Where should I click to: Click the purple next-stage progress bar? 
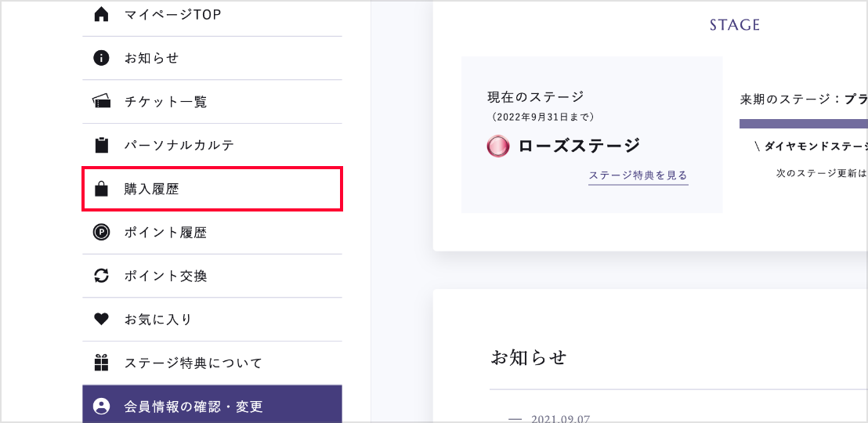[x=803, y=124]
